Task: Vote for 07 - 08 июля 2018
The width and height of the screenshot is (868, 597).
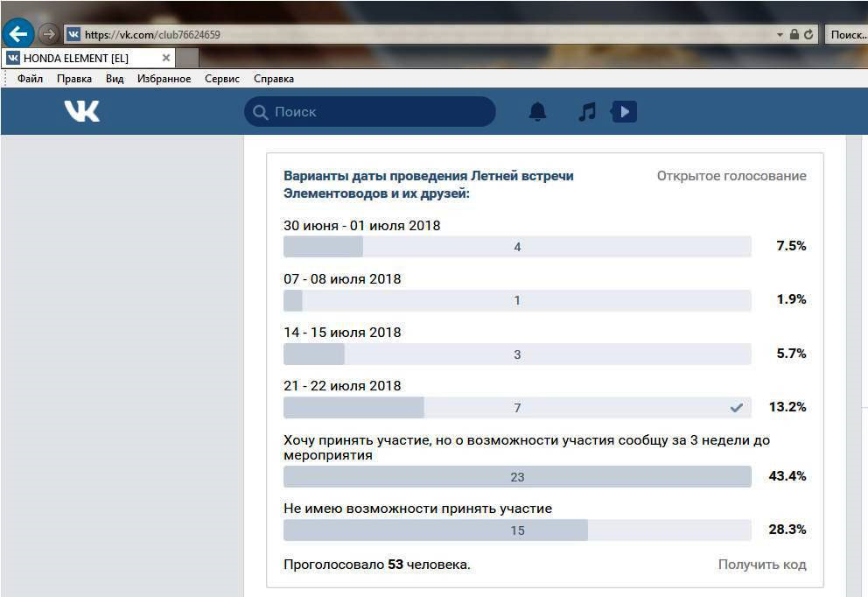Action: pos(517,300)
